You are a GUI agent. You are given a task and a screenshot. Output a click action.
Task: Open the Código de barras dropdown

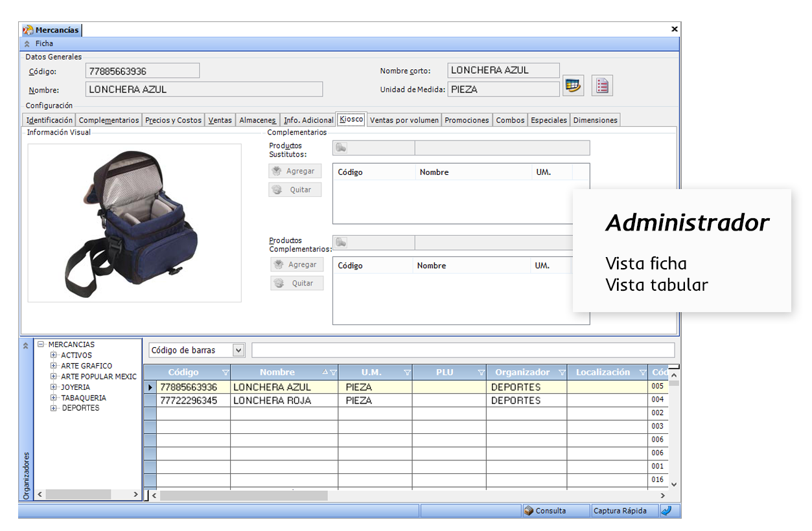pyautogui.click(x=238, y=350)
